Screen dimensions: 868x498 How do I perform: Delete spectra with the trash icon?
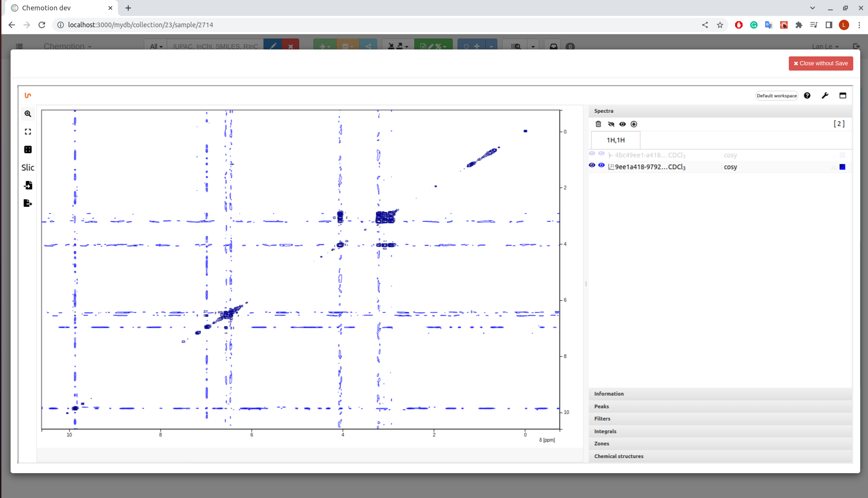598,124
